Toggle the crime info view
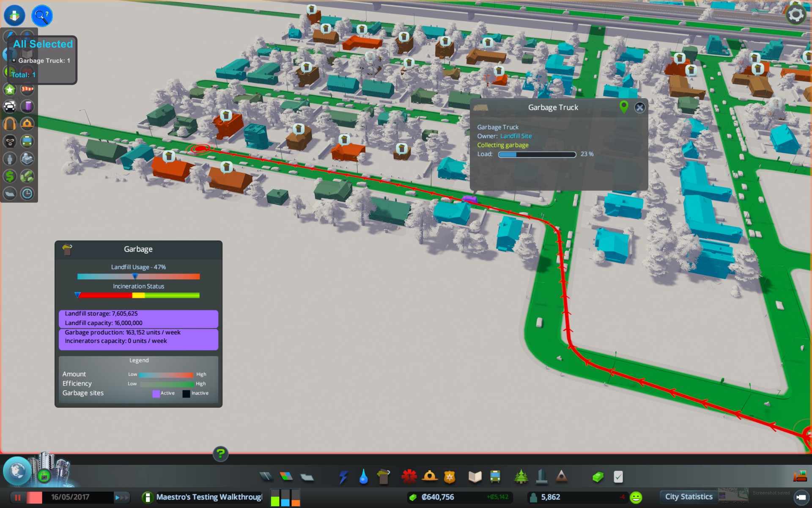The image size is (812, 508). tap(10, 141)
